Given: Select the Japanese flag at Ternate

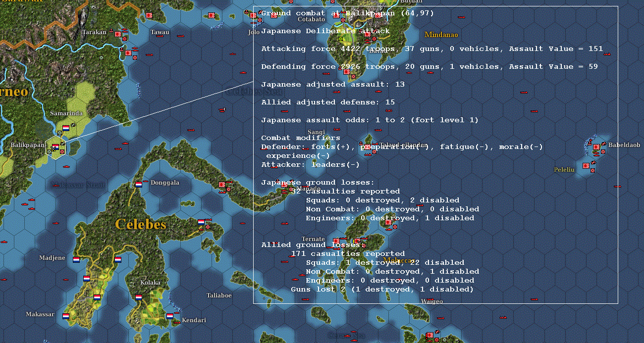Looking at the screenshot, I should [336, 241].
